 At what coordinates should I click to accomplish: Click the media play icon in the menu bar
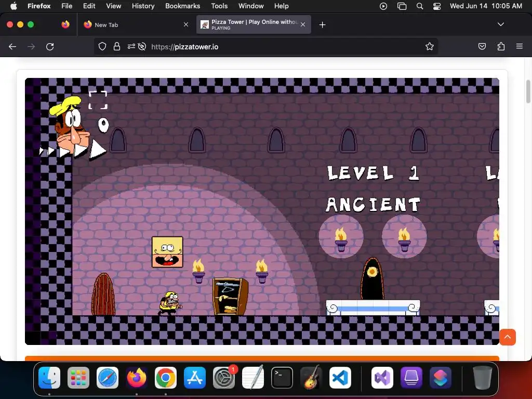point(383,6)
